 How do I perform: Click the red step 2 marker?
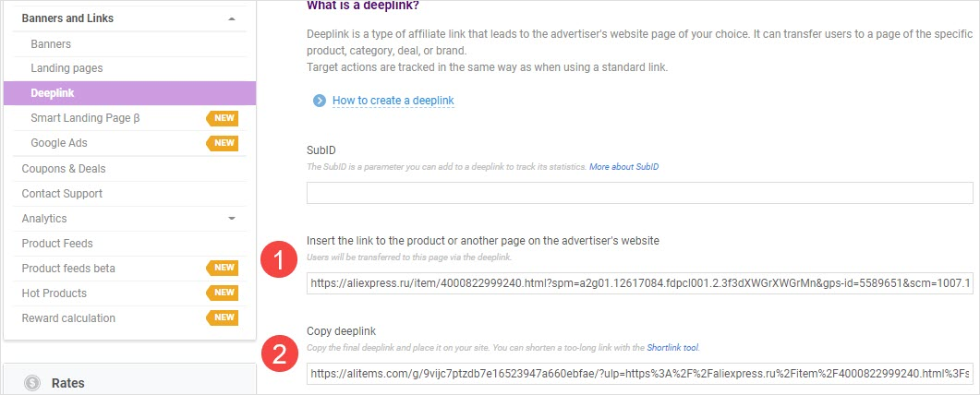pyautogui.click(x=277, y=352)
